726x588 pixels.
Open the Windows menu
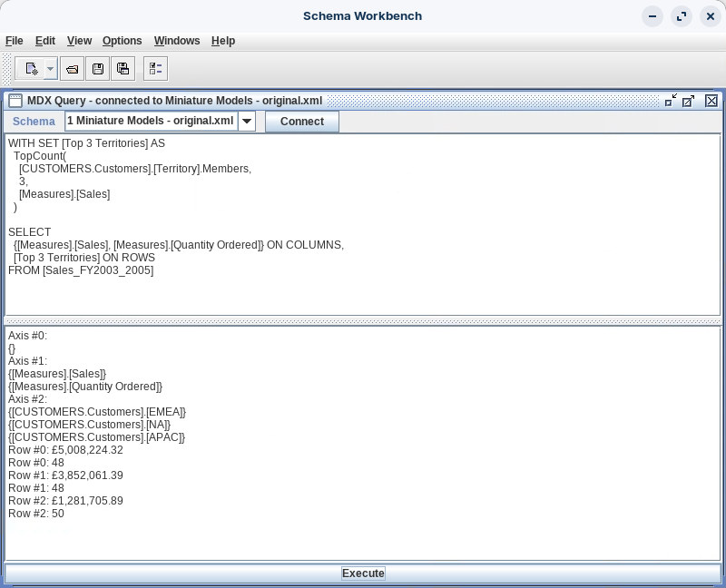click(x=177, y=41)
